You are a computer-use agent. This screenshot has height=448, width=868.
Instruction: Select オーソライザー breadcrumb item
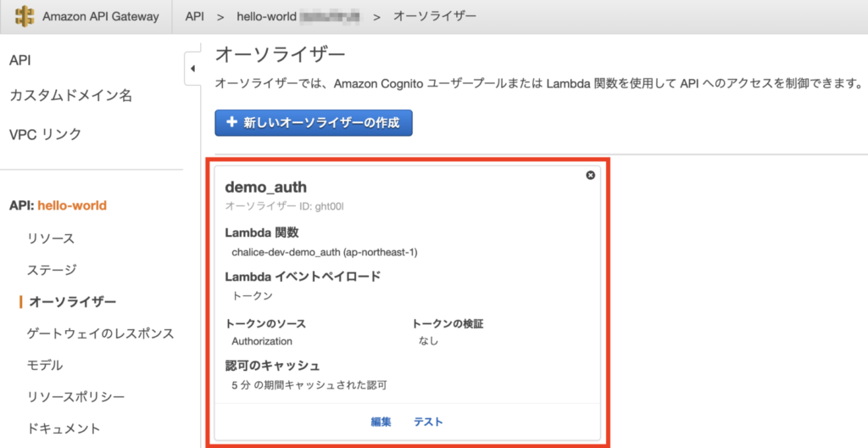435,16
